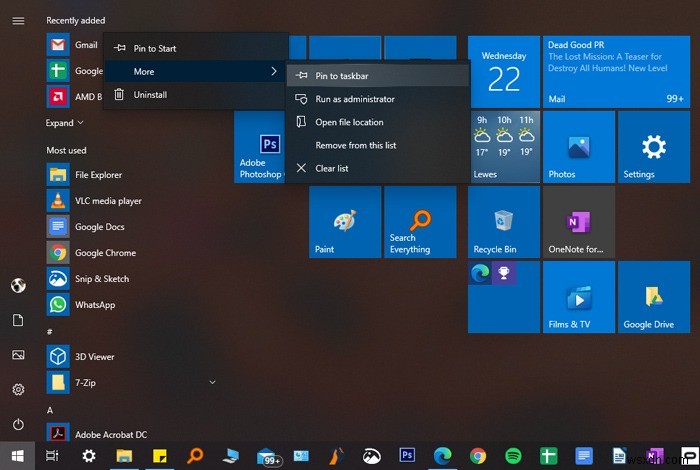Open the Search Everything tile

pyautogui.click(x=420, y=222)
